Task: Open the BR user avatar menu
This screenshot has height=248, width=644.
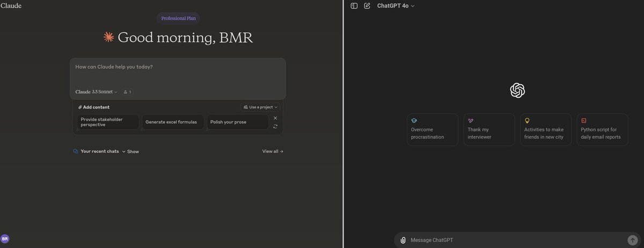Action: click(5, 239)
